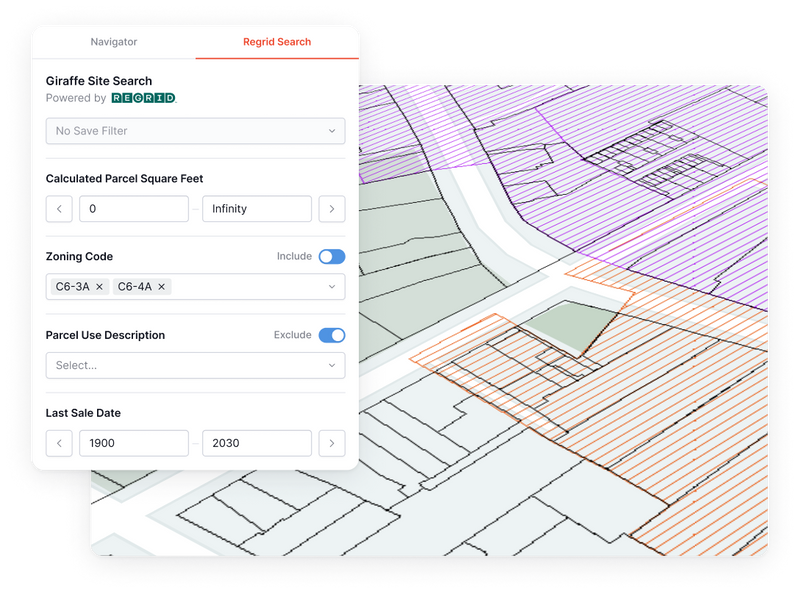Click the Giraffe Site Search heading
This screenshot has height=594, width=800.
point(99,81)
